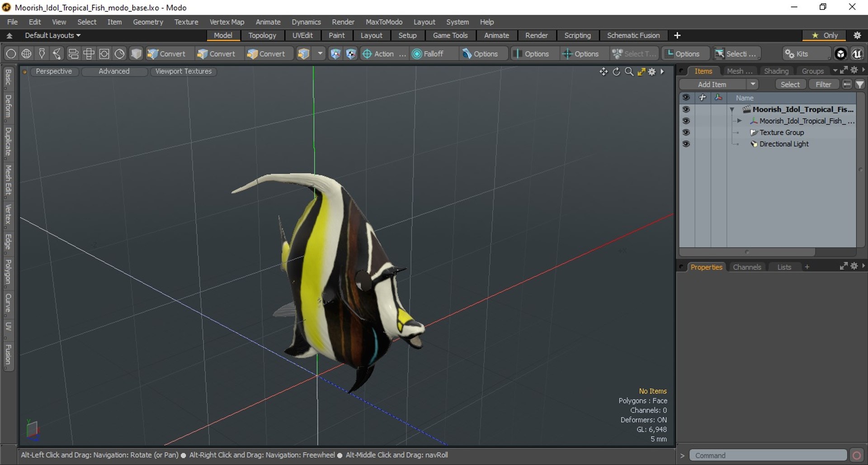The image size is (868, 465).
Task: Toggle visibility of Directional Light item
Action: coord(686,144)
